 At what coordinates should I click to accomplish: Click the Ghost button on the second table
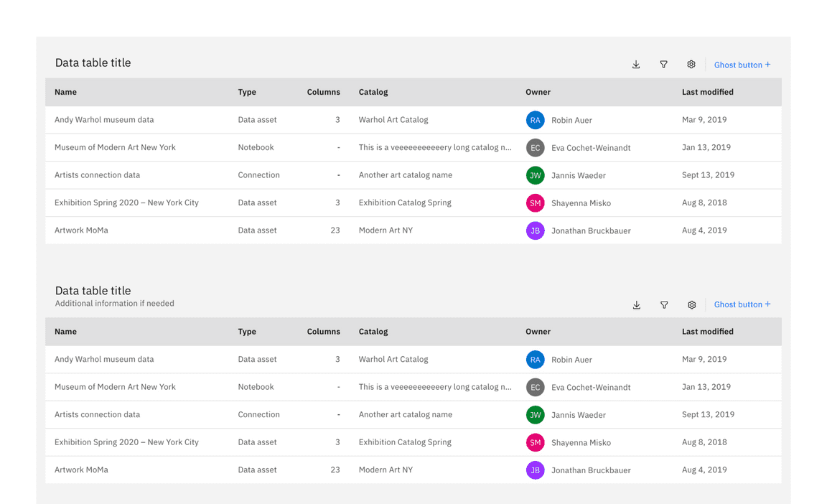click(742, 304)
